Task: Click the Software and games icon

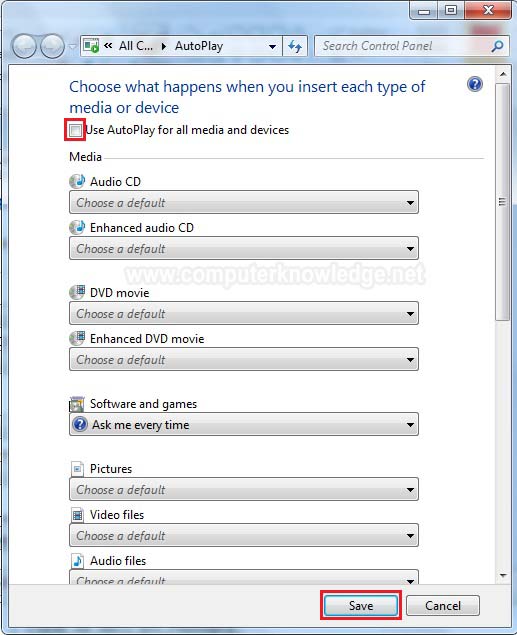Action: [x=77, y=404]
